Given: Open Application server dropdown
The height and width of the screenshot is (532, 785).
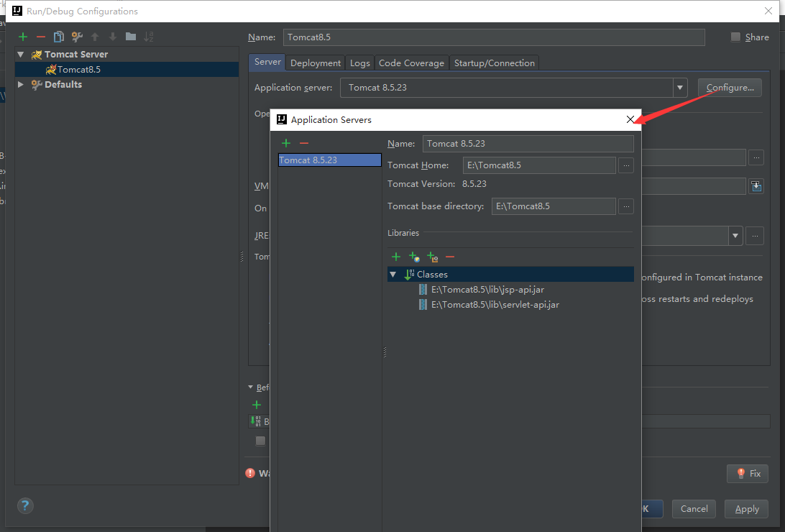Looking at the screenshot, I should pos(680,88).
